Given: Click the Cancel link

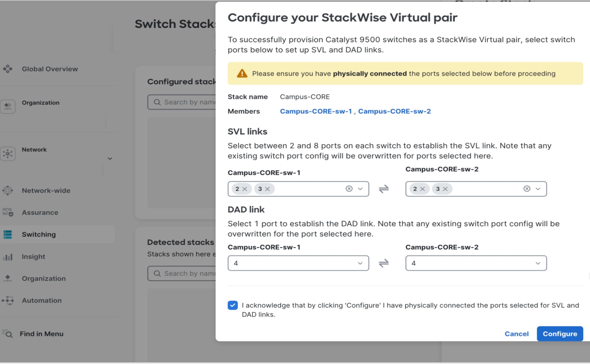Looking at the screenshot, I should 516,334.
